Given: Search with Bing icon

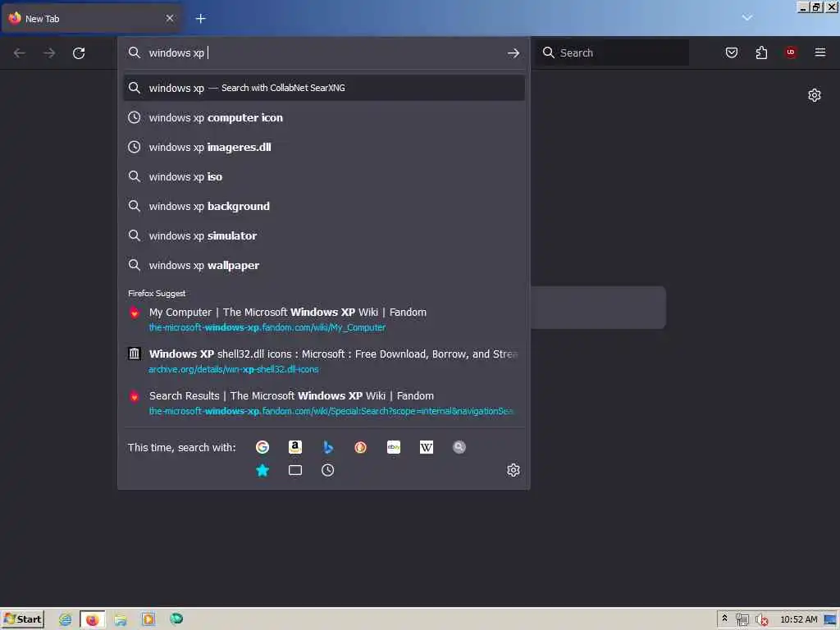Looking at the screenshot, I should (x=328, y=447).
